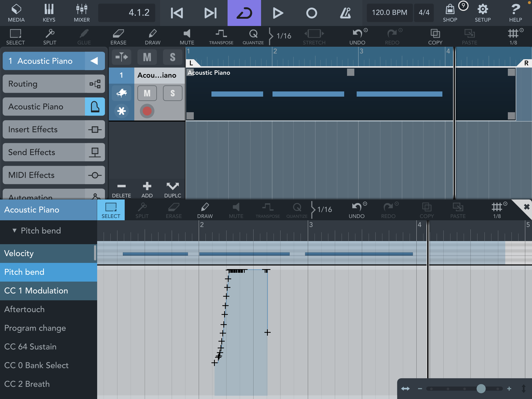Screen dimensions: 532x399
Task: Open the MIDI Effects section
Action: [54, 175]
